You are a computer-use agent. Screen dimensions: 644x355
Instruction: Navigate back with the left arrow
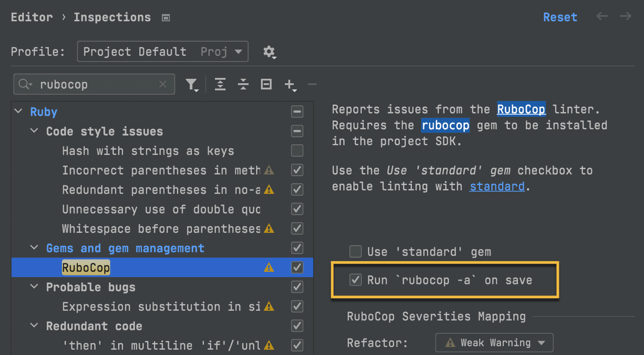(602, 17)
